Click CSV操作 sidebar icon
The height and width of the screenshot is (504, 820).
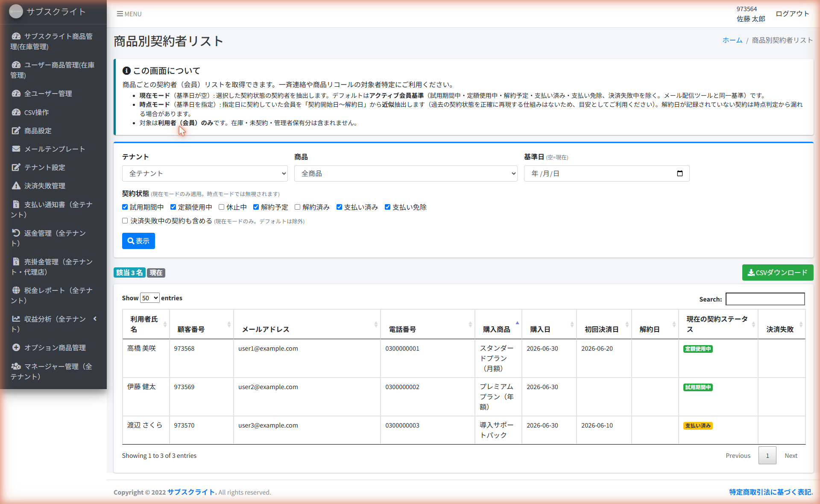click(16, 112)
